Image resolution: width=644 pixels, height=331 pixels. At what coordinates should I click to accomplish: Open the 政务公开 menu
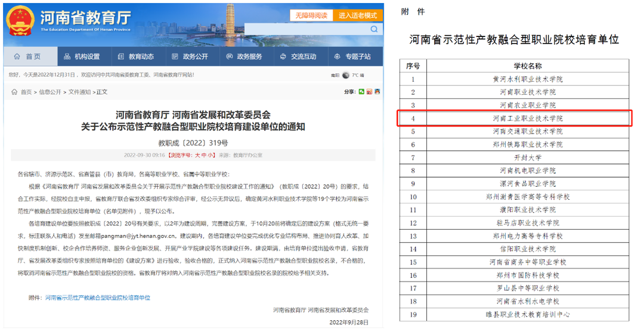(x=193, y=56)
